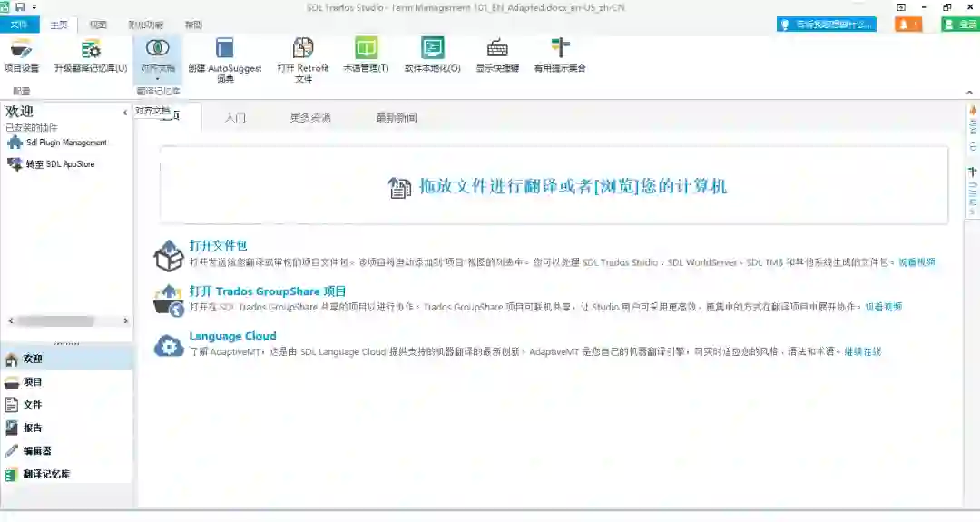Click 打开 Trados GroupShare 项目 link
This screenshot has width=980, height=522.
pos(268,291)
